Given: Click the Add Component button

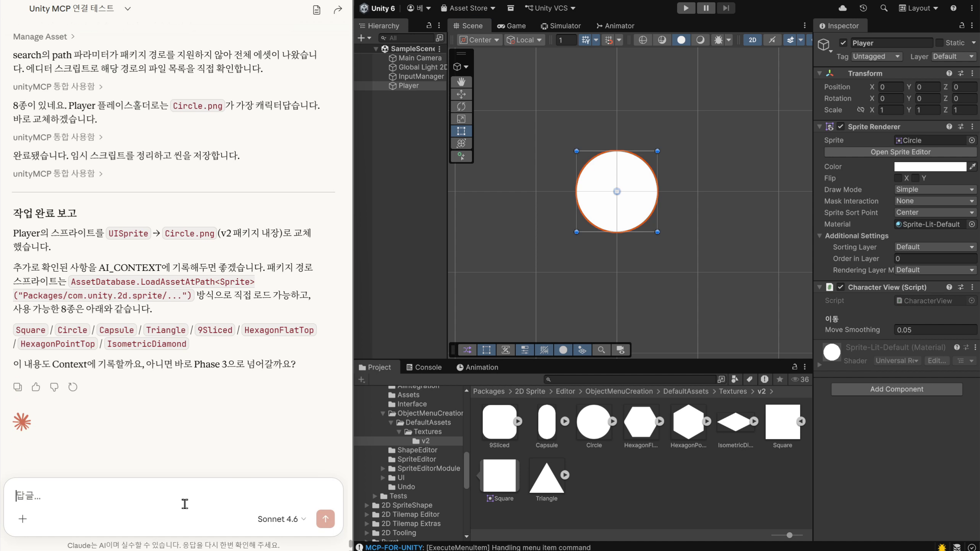Looking at the screenshot, I should coord(897,389).
